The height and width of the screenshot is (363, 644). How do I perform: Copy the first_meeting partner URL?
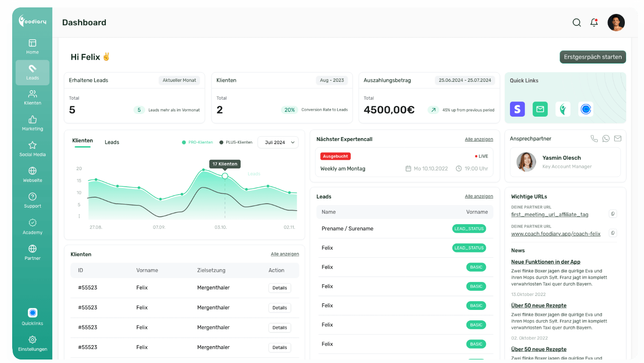coord(613,214)
